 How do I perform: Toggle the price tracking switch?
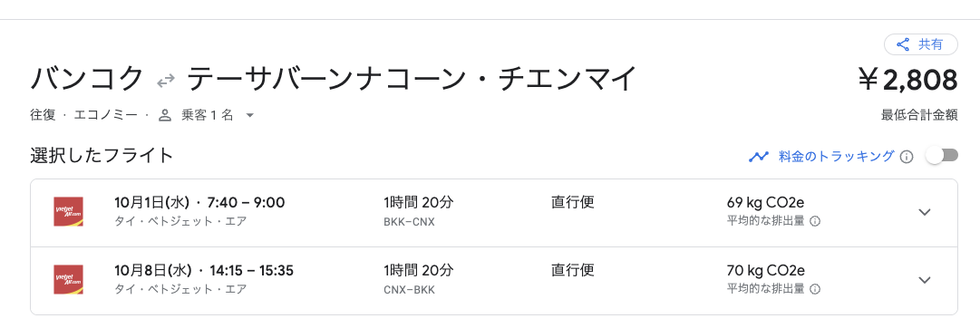(x=943, y=156)
